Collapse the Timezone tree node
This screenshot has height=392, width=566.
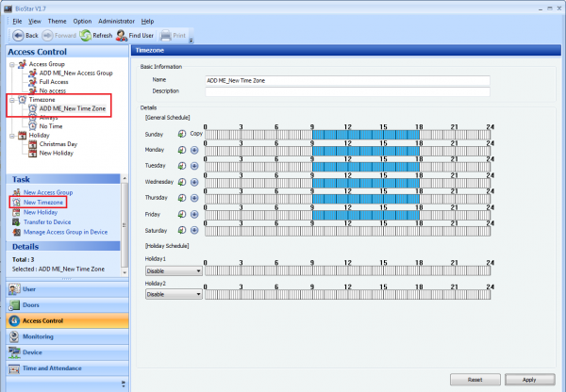click(x=11, y=99)
